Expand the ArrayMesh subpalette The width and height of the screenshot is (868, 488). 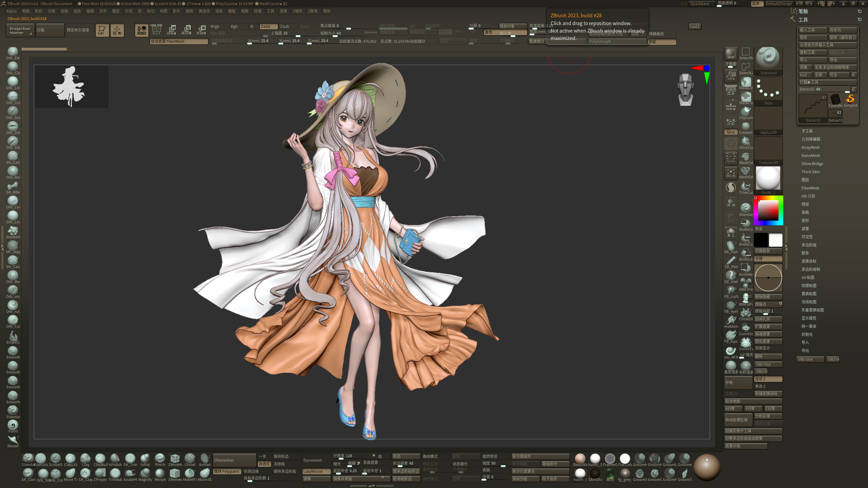[x=810, y=147]
